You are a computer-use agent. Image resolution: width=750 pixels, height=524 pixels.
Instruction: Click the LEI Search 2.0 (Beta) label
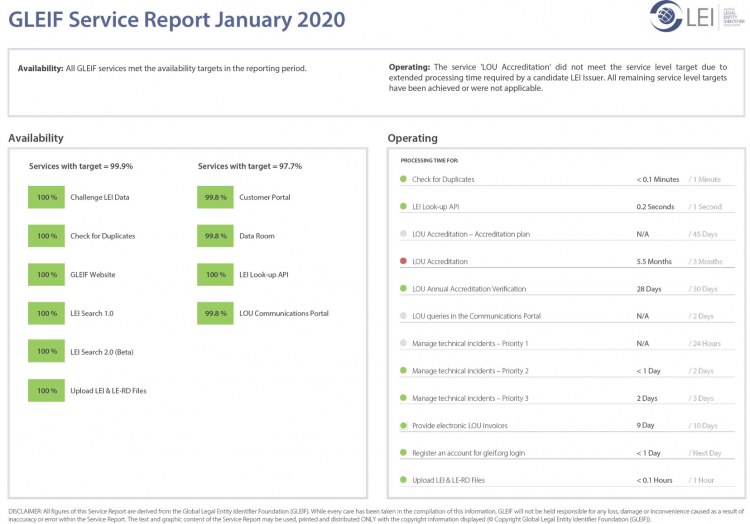[x=104, y=352]
